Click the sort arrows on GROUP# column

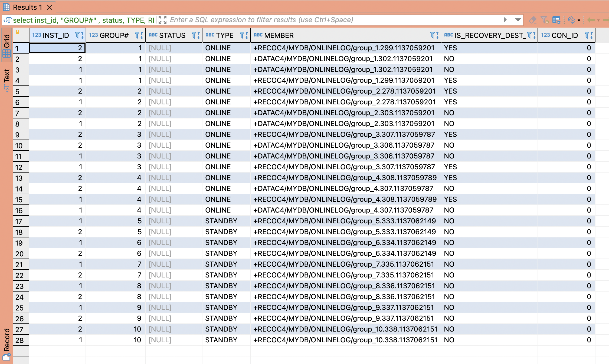(142, 35)
